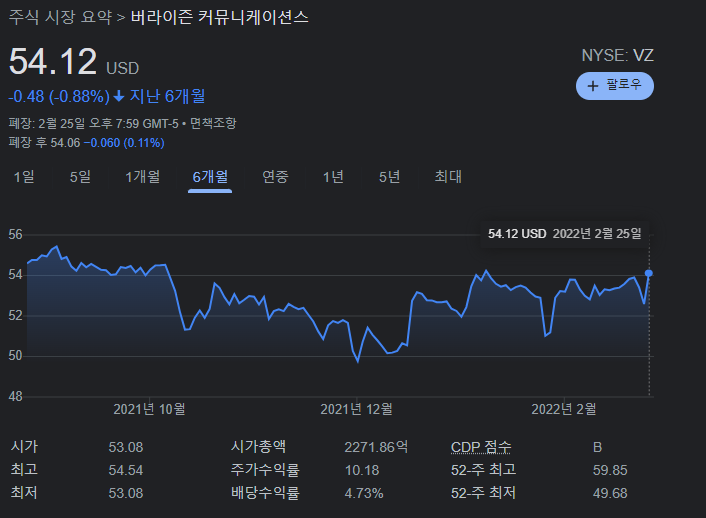The height and width of the screenshot is (518, 706).
Task: Click the 56 y-axis label
Action: click(15, 234)
